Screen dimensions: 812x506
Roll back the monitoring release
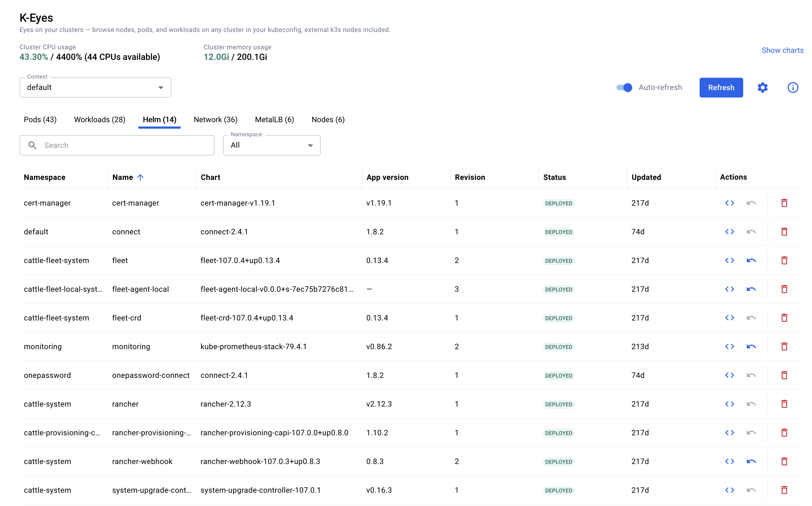click(751, 346)
